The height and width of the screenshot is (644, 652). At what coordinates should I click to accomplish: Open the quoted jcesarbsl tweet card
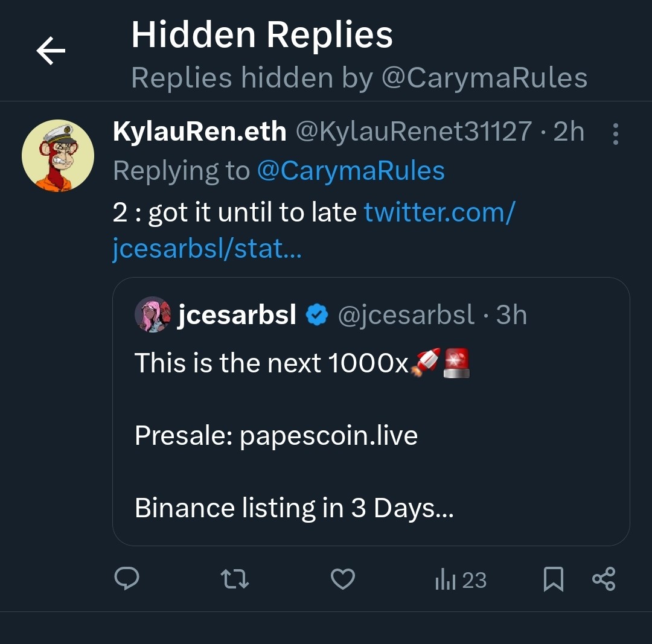(x=371, y=435)
